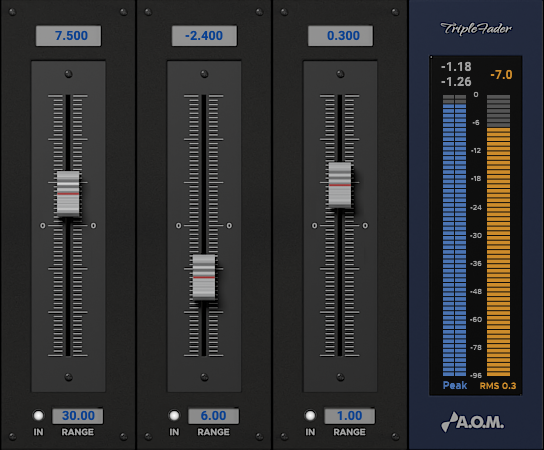Click the -2.400 gain value field
The height and width of the screenshot is (450, 544).
(x=204, y=36)
